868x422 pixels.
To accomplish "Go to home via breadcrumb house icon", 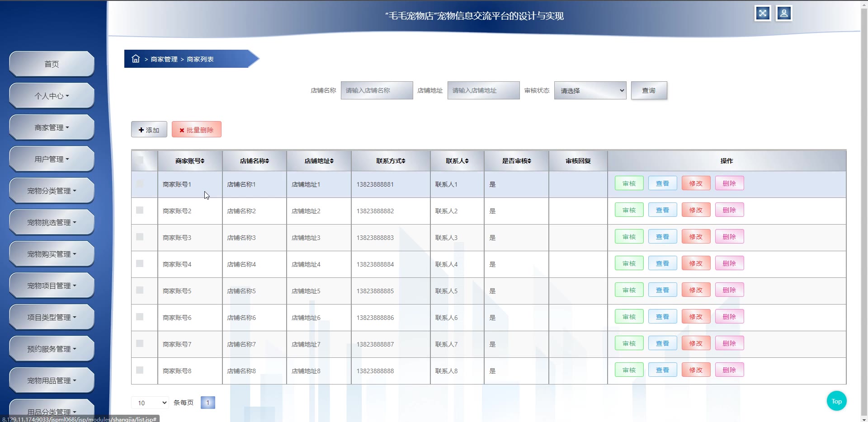I will pos(136,59).
